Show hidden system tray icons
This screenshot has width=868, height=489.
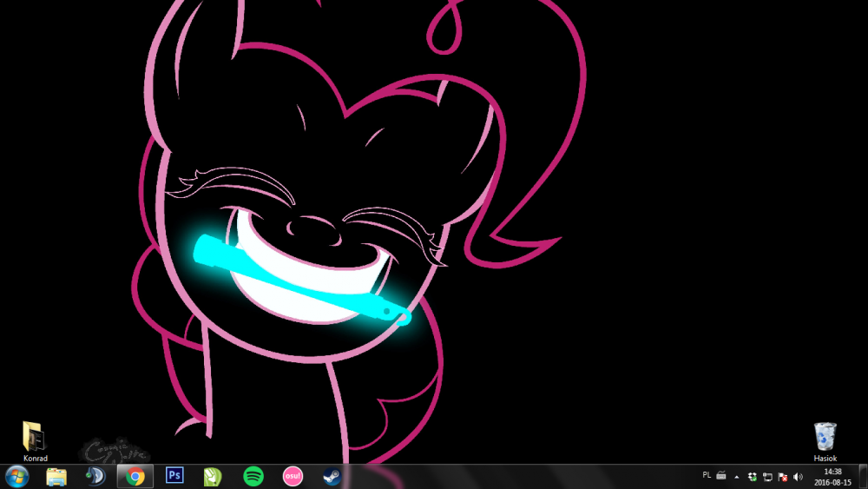pos(737,477)
